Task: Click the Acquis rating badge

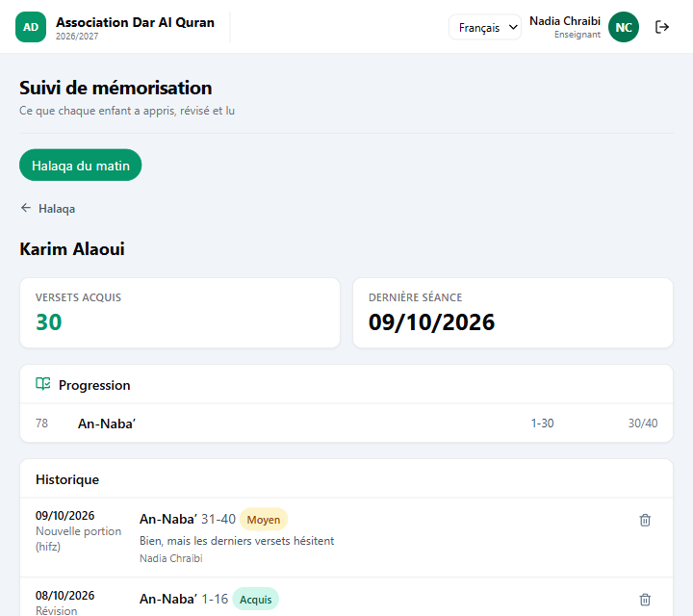Action: tap(255, 600)
